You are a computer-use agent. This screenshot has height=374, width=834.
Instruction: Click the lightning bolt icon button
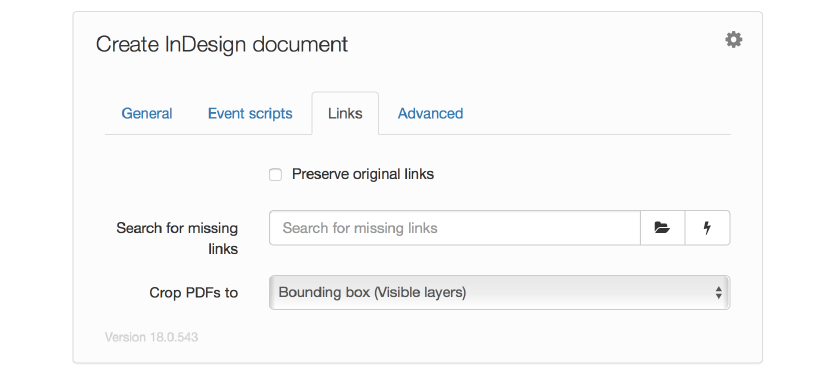(x=707, y=228)
